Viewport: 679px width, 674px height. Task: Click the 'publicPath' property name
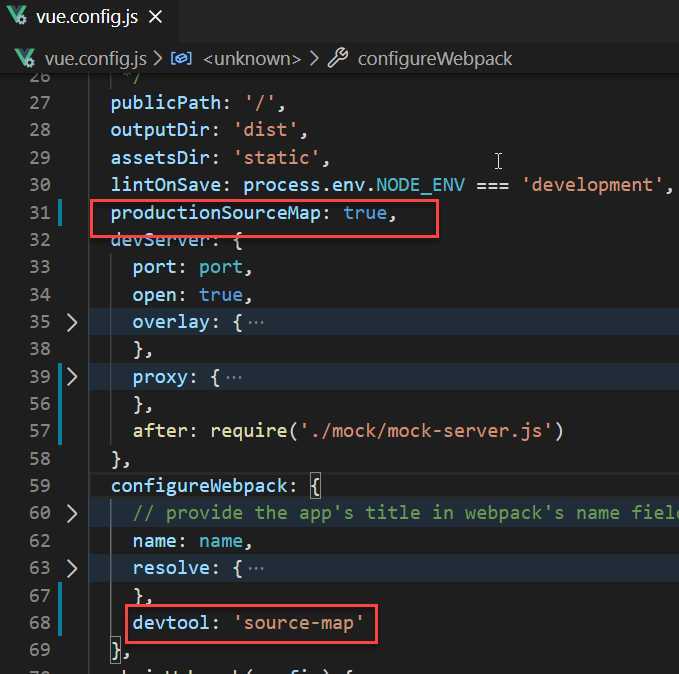coord(165,104)
